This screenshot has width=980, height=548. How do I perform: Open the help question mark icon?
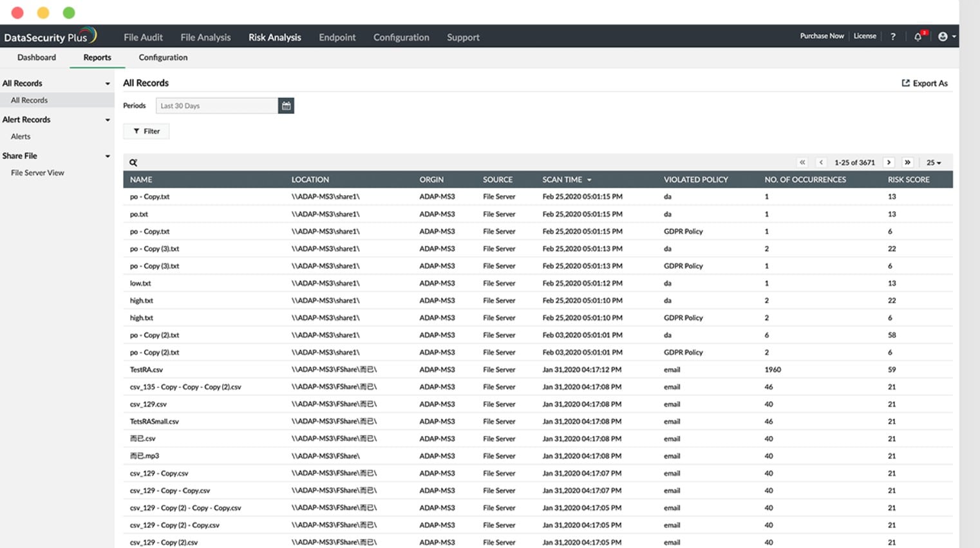pos(893,37)
